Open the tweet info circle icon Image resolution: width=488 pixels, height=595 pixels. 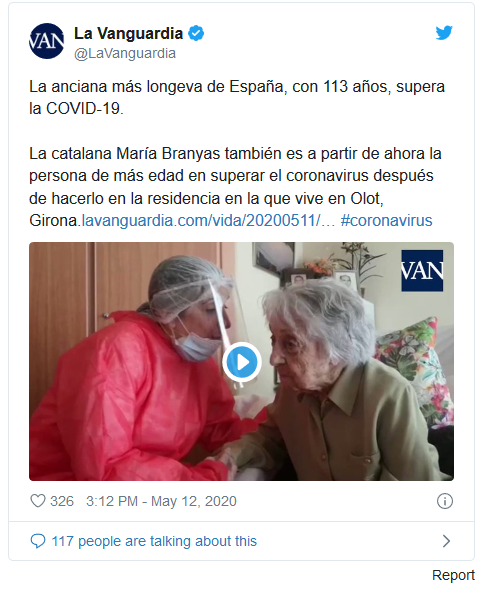445,501
